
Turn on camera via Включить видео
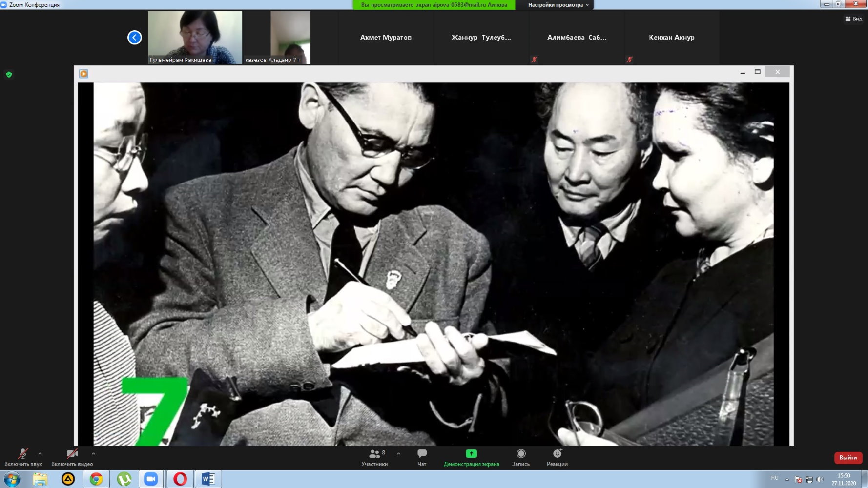coord(72,457)
